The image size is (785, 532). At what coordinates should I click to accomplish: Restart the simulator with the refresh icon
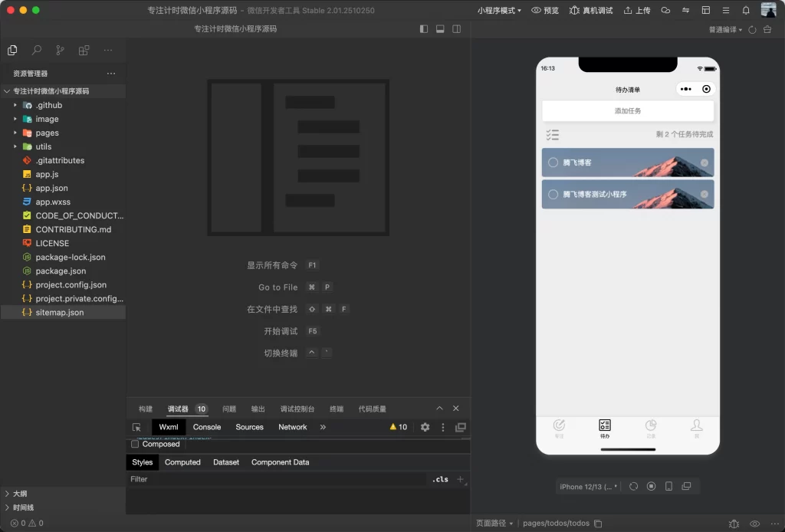pos(634,486)
